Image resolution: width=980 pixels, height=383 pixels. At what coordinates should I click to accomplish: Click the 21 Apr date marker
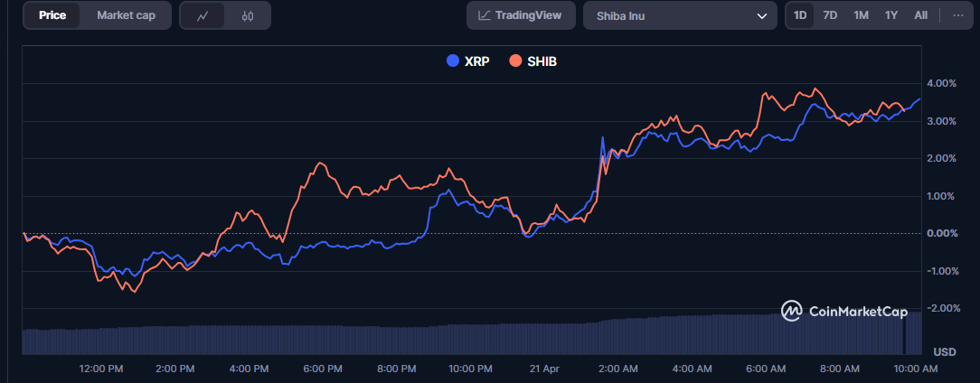click(x=542, y=369)
